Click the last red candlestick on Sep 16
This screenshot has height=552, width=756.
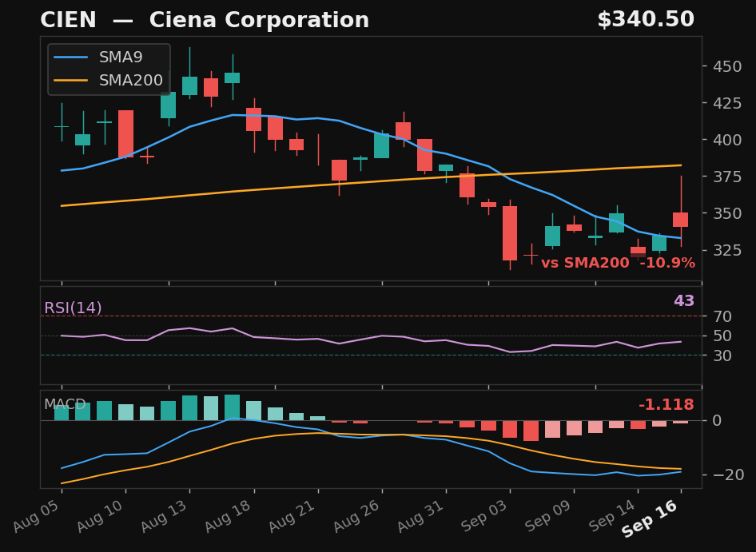681,220
